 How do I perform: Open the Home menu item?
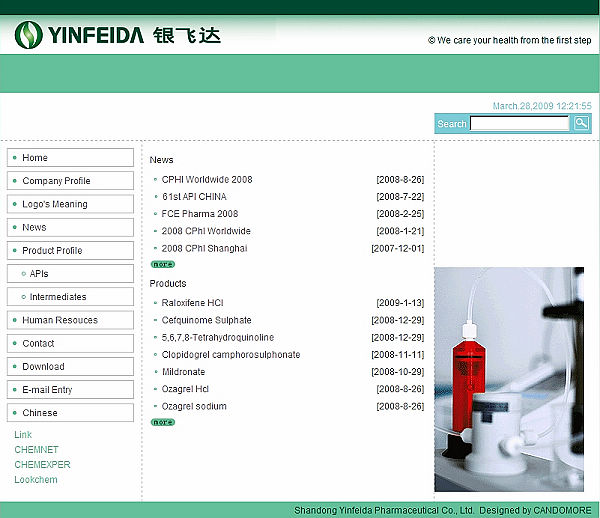(x=70, y=158)
